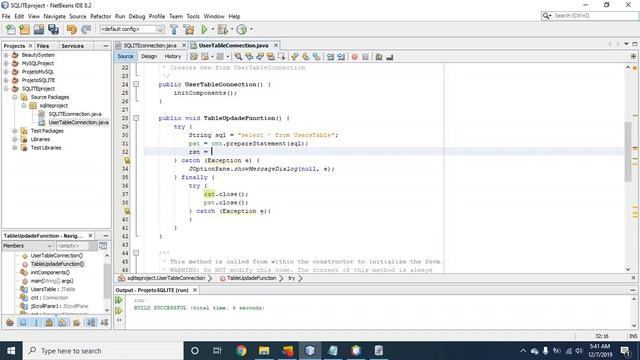Click the Debug Project toolbar icon
This screenshot has height=360, width=640.
pos(222,29)
